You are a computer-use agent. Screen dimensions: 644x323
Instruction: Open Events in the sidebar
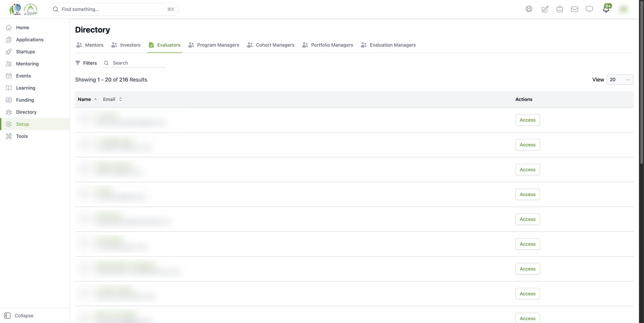[x=35, y=76]
